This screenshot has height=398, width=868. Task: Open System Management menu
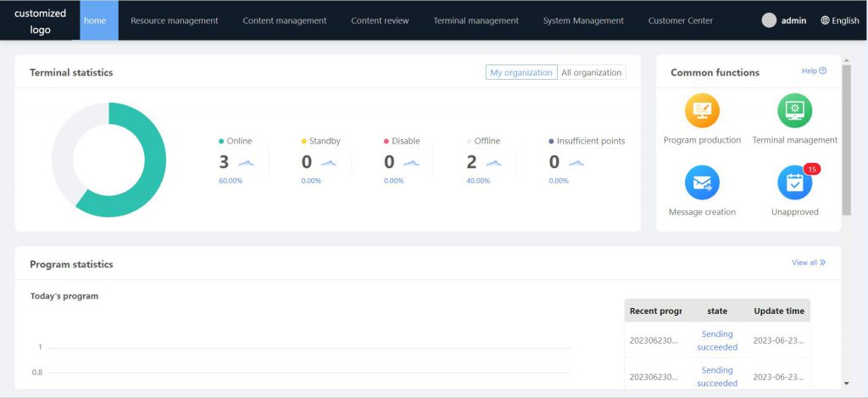pyautogui.click(x=583, y=20)
